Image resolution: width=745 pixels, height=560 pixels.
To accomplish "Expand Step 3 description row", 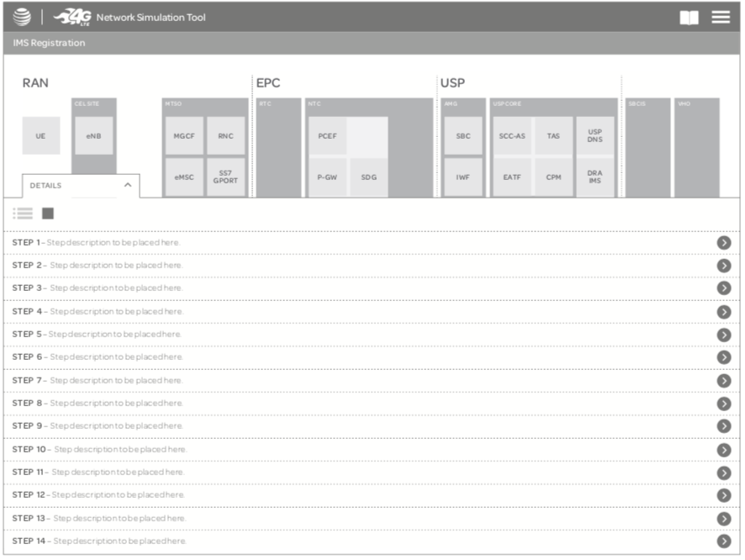I will [x=362, y=288].
